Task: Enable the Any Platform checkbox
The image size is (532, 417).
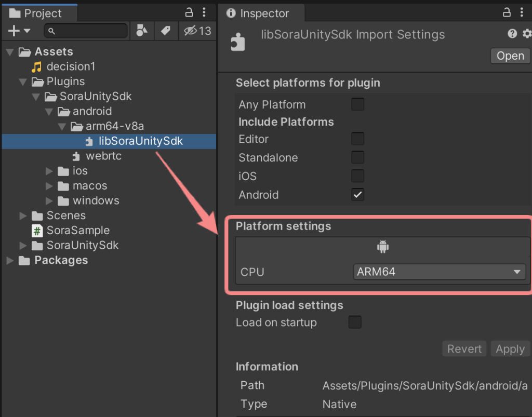Action: click(x=357, y=104)
